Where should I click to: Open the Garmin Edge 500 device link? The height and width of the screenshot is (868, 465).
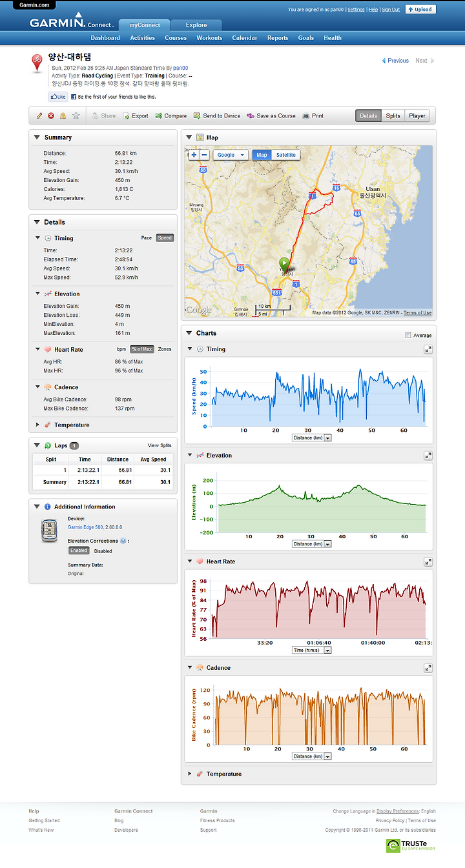(84, 527)
